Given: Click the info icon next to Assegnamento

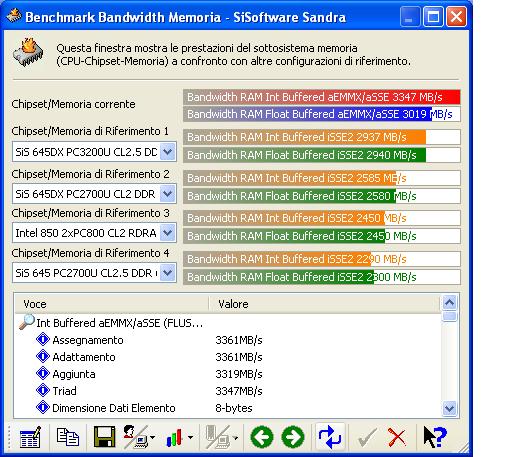Looking at the screenshot, I should pyautogui.click(x=43, y=339).
